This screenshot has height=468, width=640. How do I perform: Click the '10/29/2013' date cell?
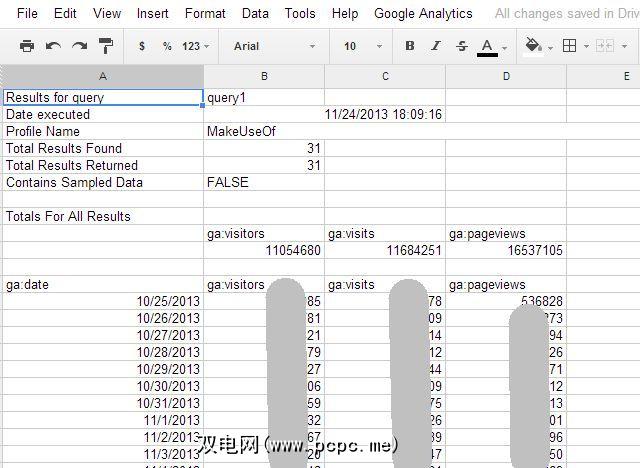point(103,369)
